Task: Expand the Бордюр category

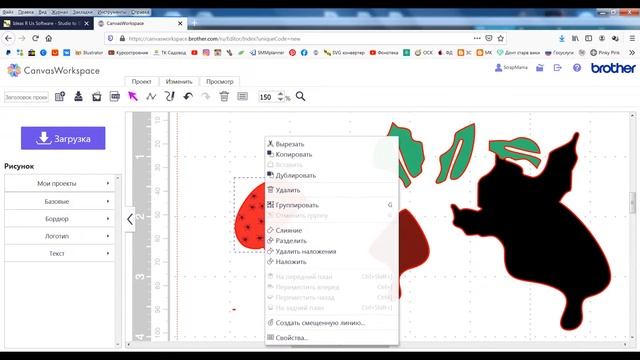Action: point(60,219)
